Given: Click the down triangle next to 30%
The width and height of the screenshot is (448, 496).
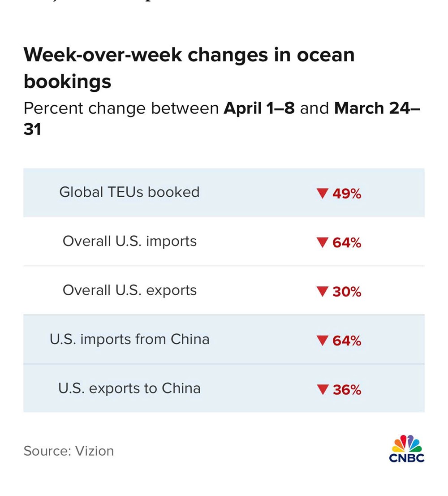Looking at the screenshot, I should click(323, 292).
